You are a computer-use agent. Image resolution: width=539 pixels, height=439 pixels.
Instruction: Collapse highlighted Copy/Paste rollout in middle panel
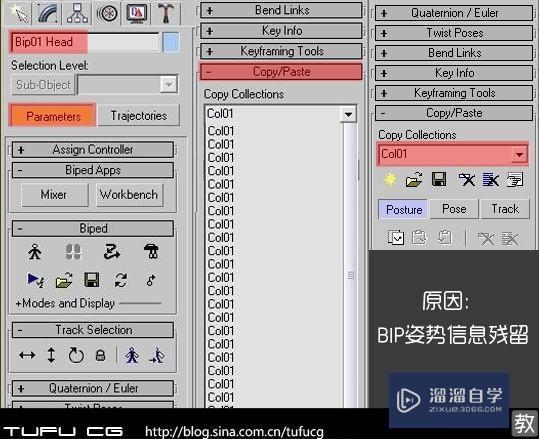click(x=281, y=72)
